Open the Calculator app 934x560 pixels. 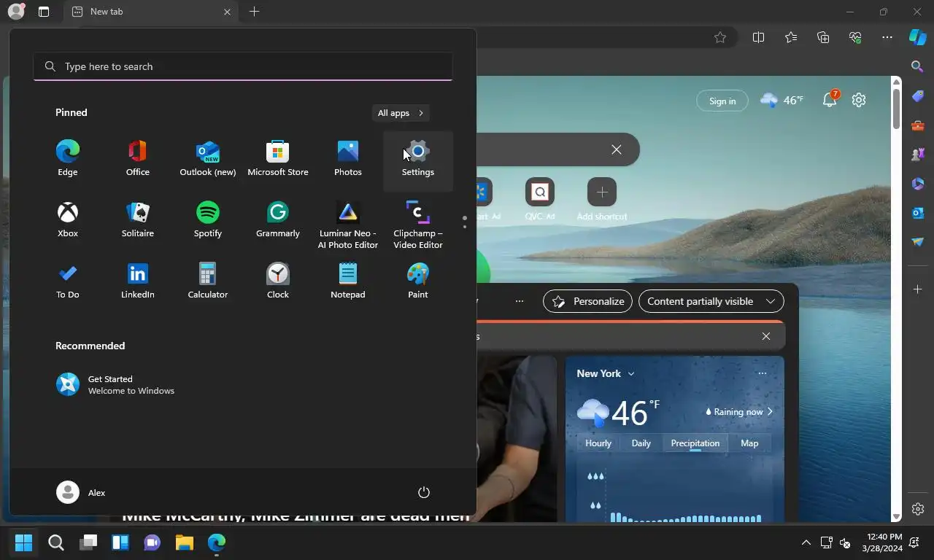208,282
